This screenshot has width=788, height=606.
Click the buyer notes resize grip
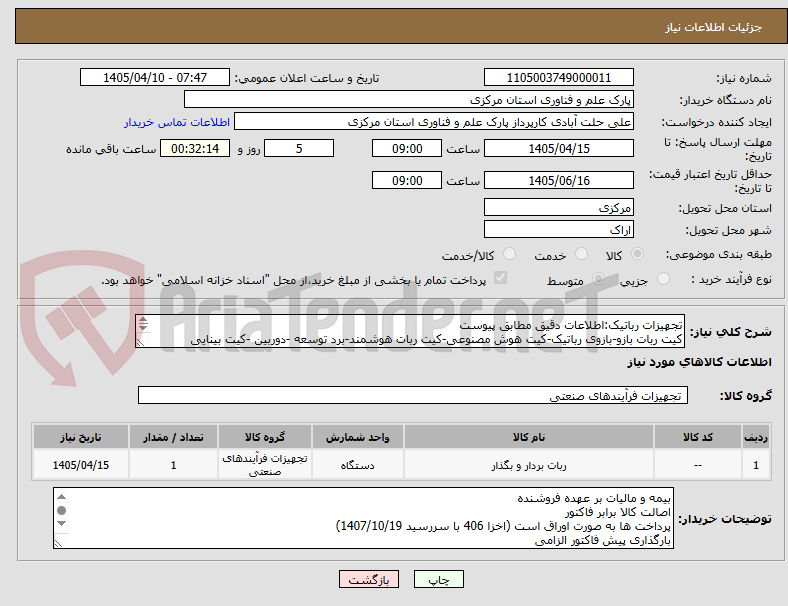tap(59, 543)
